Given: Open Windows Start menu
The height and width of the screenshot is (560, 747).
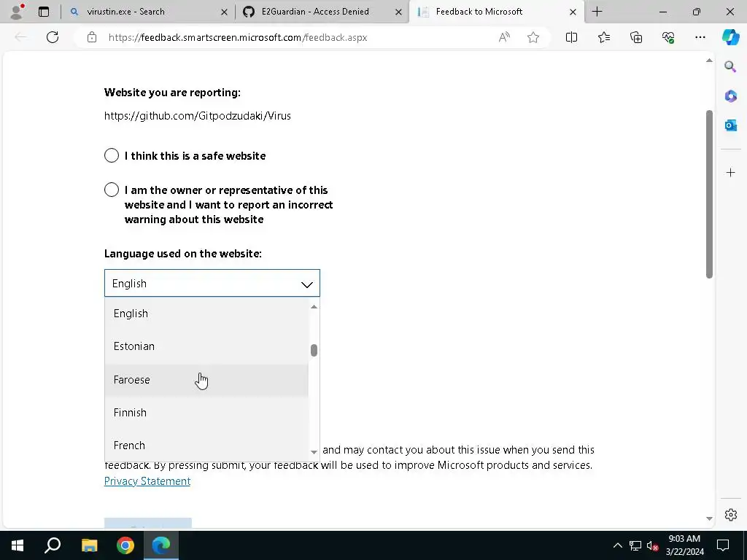Looking at the screenshot, I should (x=18, y=545).
